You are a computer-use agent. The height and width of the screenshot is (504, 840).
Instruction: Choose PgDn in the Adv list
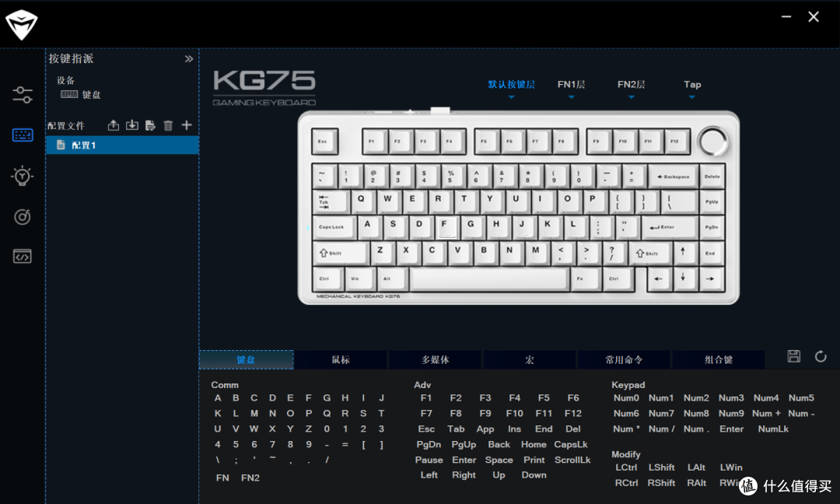pyautogui.click(x=429, y=445)
